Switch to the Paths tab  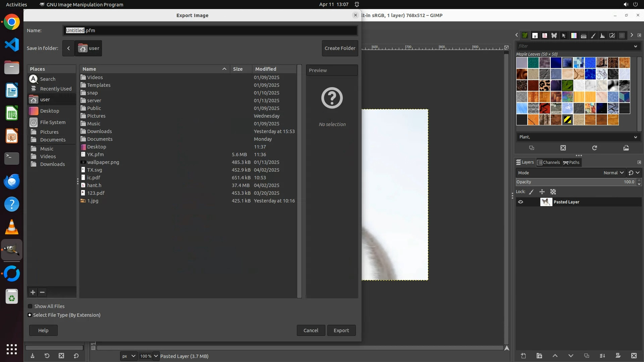[571, 162]
